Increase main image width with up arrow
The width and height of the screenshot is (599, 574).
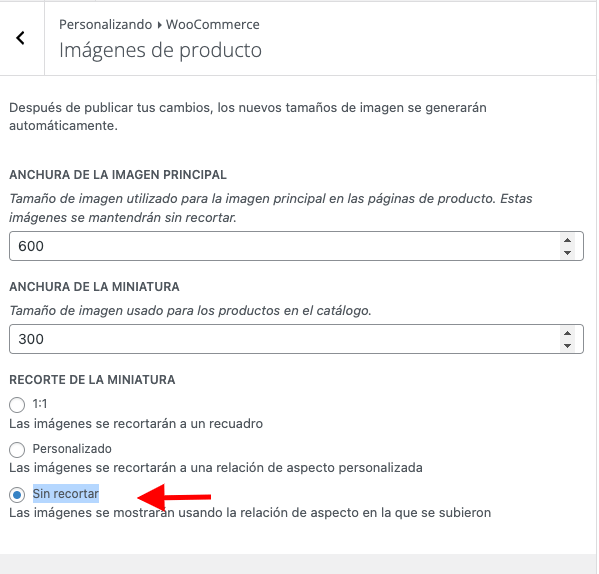(567, 240)
